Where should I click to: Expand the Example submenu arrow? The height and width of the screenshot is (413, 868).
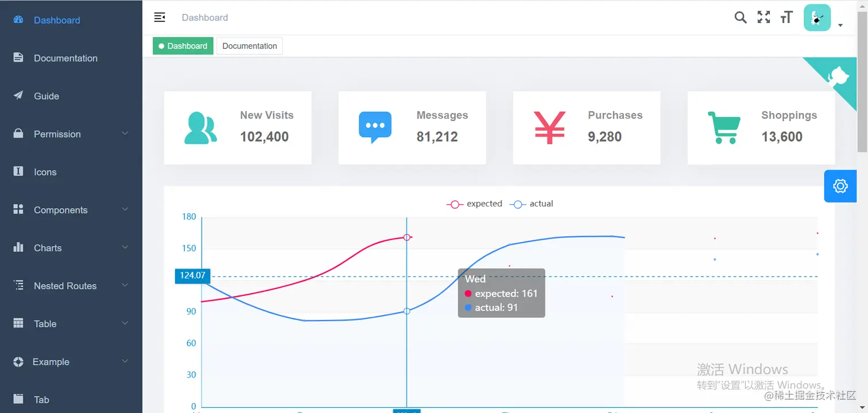125,361
